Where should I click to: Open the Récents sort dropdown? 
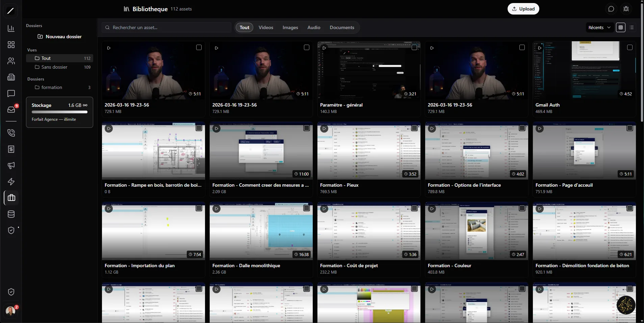[599, 27]
